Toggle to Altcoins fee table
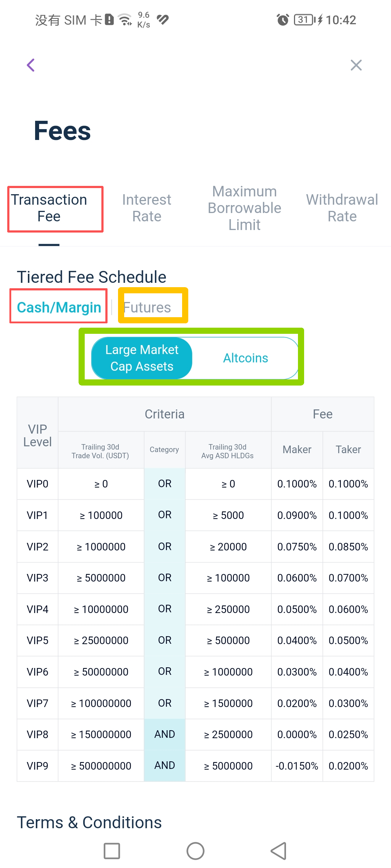This screenshot has width=391, height=868. tap(245, 358)
